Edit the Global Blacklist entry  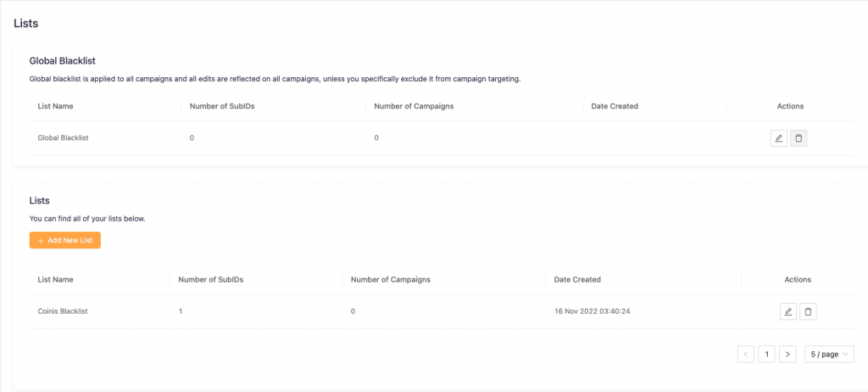click(778, 138)
